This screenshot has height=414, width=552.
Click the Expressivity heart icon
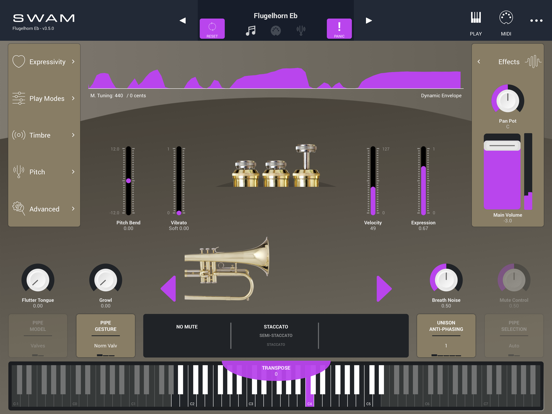pyautogui.click(x=19, y=61)
